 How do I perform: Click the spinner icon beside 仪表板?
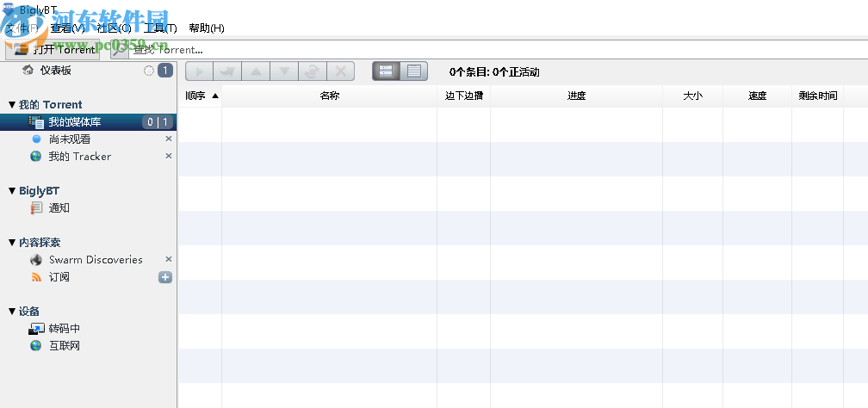(148, 71)
